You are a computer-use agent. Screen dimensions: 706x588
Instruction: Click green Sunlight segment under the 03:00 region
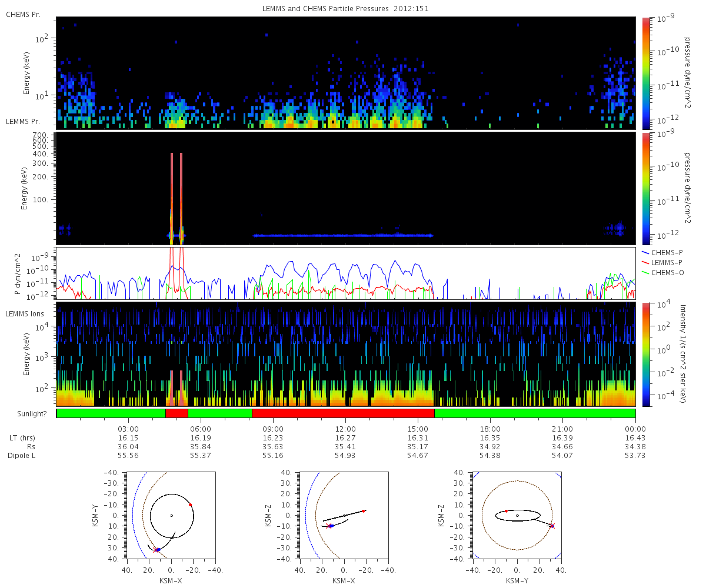(111, 413)
